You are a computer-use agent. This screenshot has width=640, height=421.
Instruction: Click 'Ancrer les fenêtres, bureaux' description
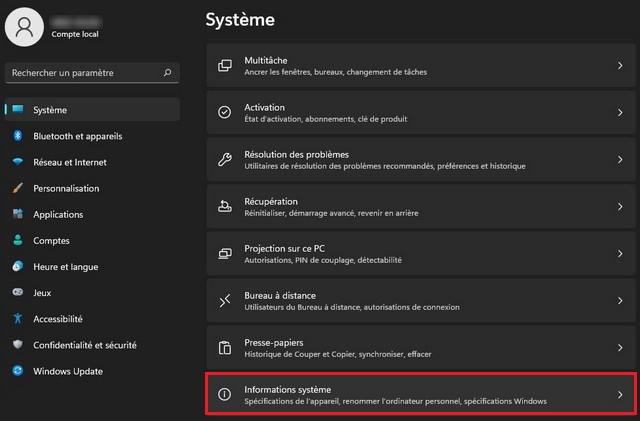pos(336,72)
